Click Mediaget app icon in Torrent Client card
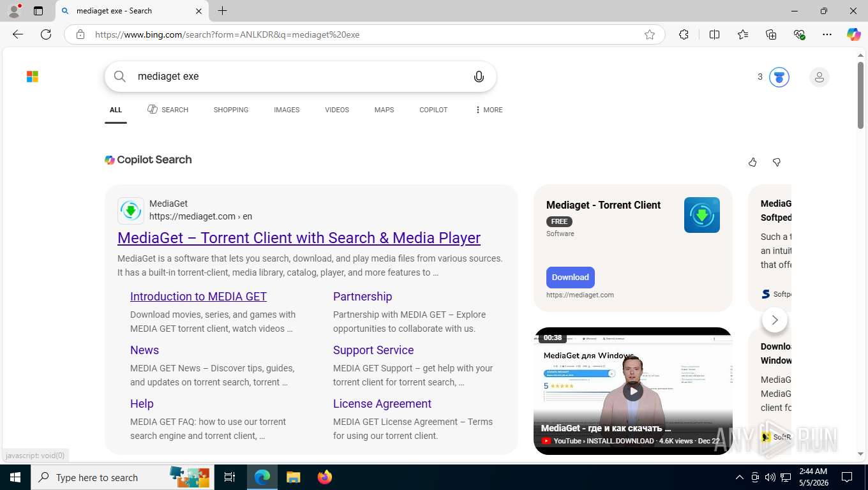The height and width of the screenshot is (490, 868). [702, 215]
